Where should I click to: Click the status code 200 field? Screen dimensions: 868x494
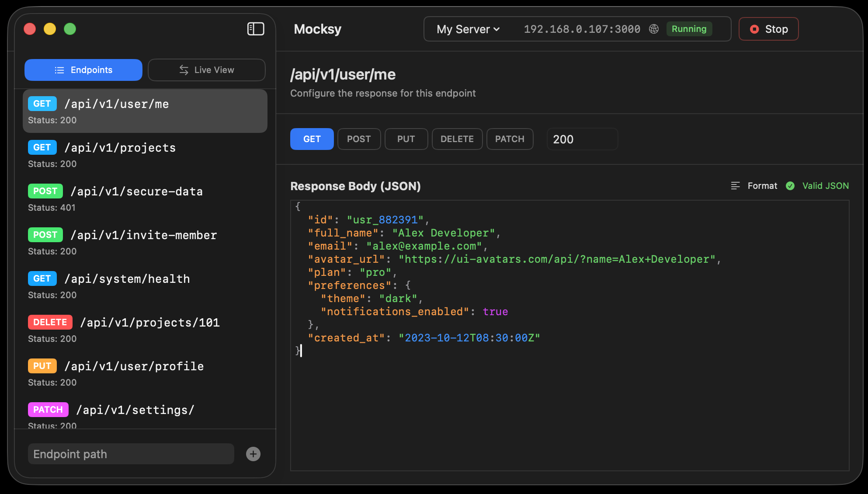tap(582, 139)
